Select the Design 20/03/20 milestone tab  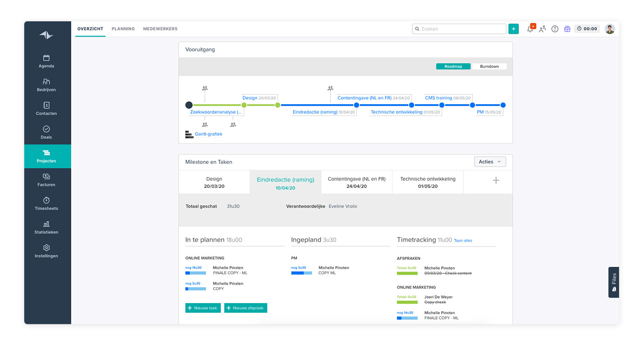coord(214,182)
